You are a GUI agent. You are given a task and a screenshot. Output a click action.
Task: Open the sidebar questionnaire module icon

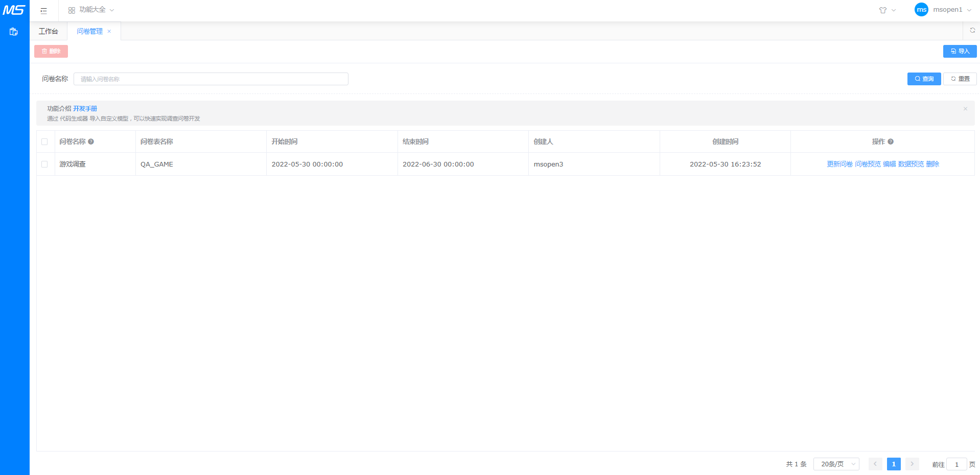(14, 32)
